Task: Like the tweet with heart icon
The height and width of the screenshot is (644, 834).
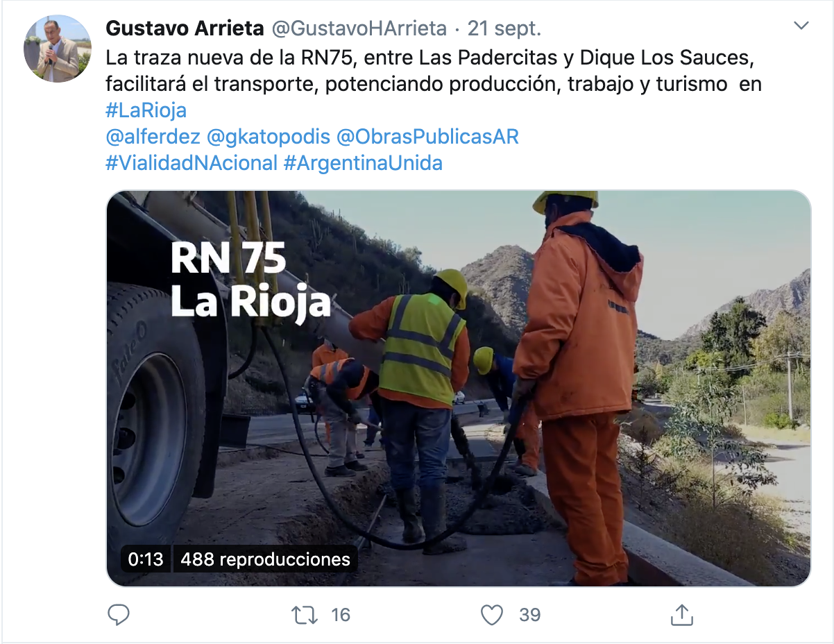Action: [x=492, y=614]
